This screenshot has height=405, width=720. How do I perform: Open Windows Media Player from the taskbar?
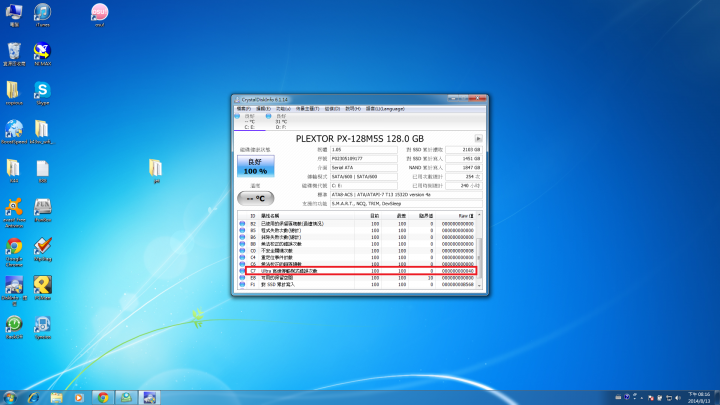coord(79,398)
